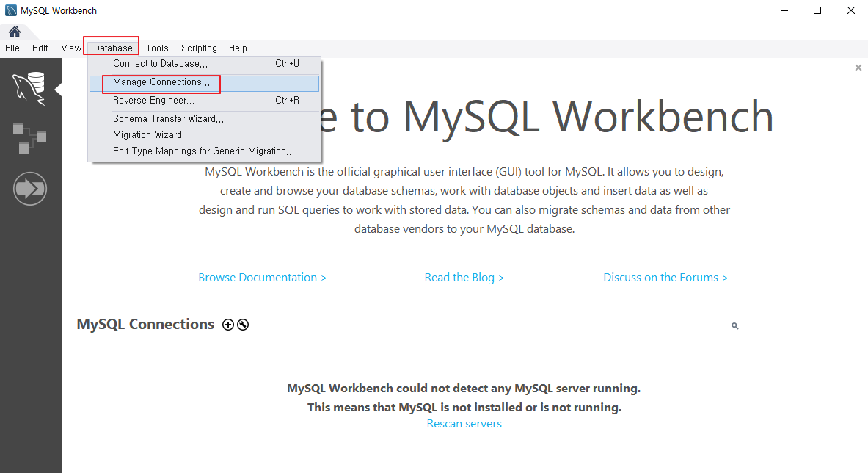This screenshot has width=868, height=473.
Task: Open the Help menu
Action: pyautogui.click(x=238, y=48)
